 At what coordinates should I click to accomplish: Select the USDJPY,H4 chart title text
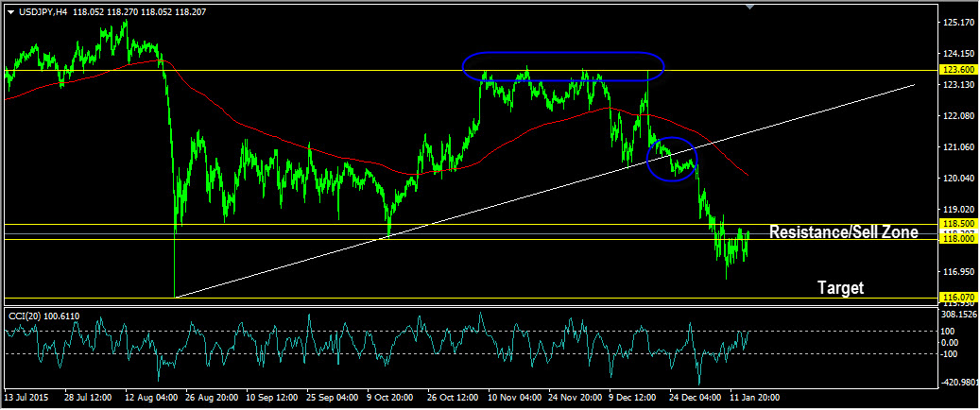click(x=42, y=12)
